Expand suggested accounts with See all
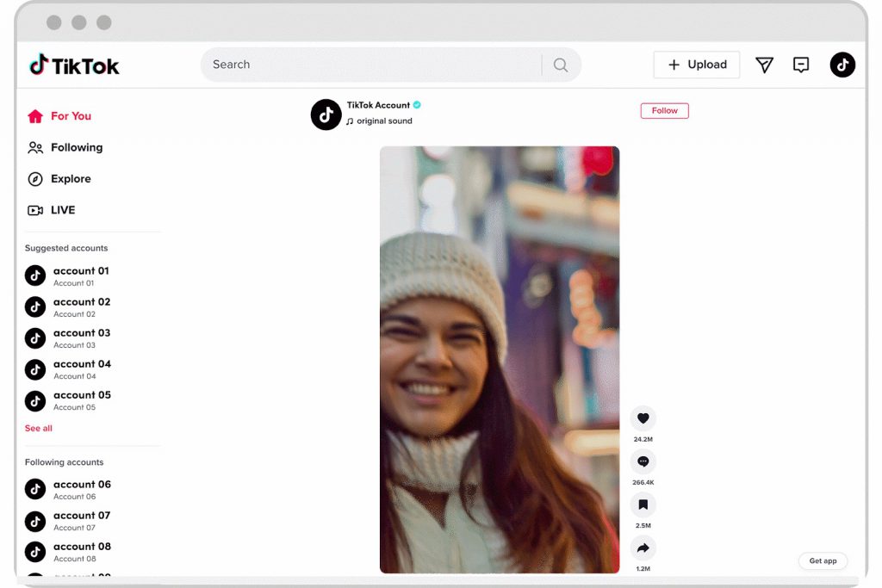The height and width of the screenshot is (588, 882). coord(39,428)
